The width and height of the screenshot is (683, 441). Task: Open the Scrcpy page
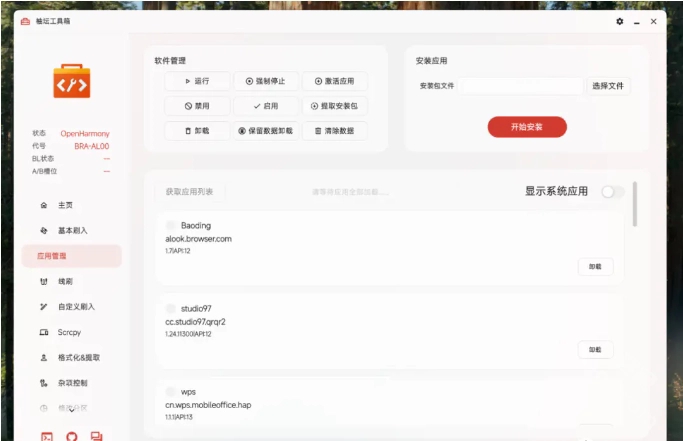72,332
